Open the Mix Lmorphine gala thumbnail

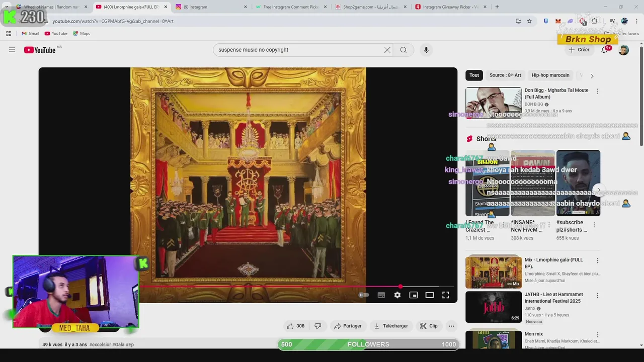tap(494, 272)
